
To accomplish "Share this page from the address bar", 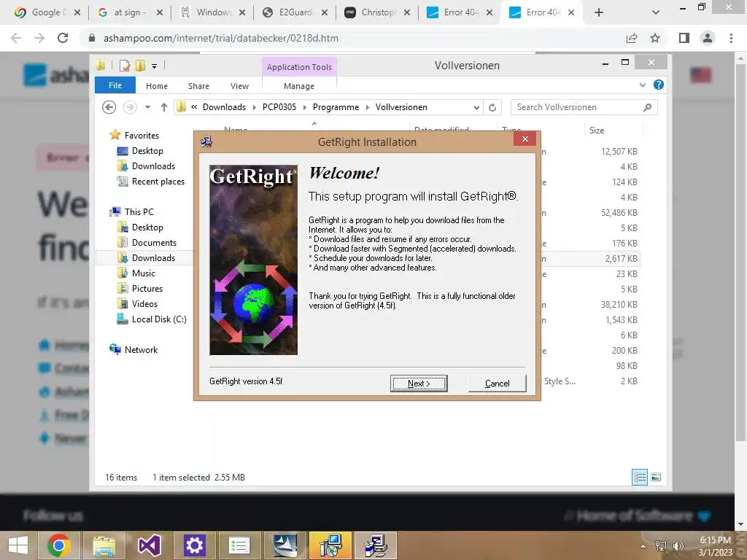I will click(x=632, y=38).
